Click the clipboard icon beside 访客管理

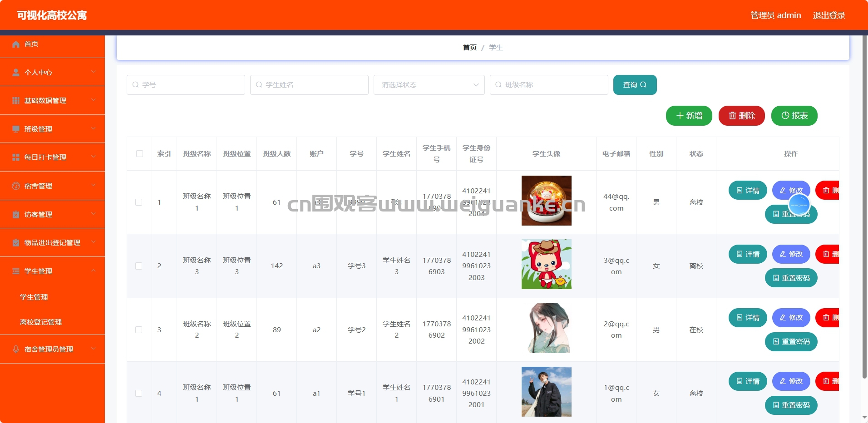pos(16,214)
